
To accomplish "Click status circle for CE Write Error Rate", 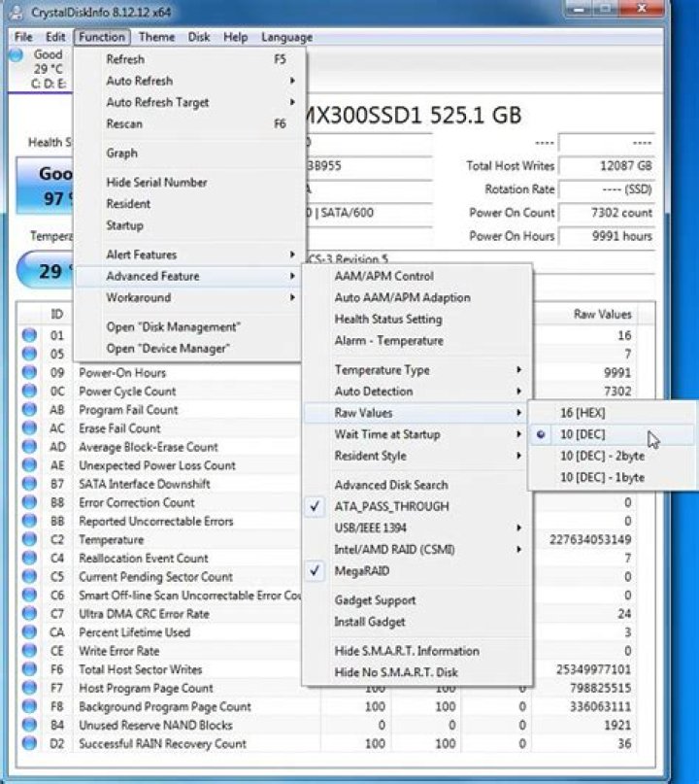I will coord(29,650).
